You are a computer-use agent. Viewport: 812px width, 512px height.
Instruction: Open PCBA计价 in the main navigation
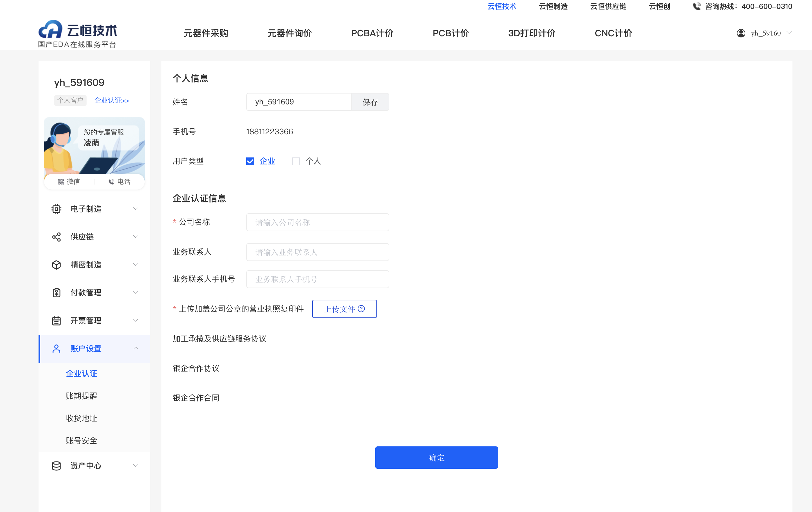(372, 34)
